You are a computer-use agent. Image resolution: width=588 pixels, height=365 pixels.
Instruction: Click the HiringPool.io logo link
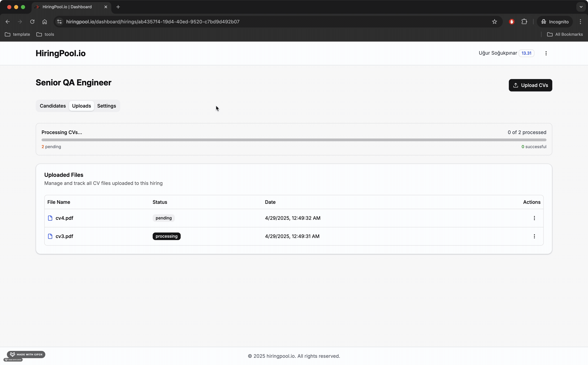(61, 53)
